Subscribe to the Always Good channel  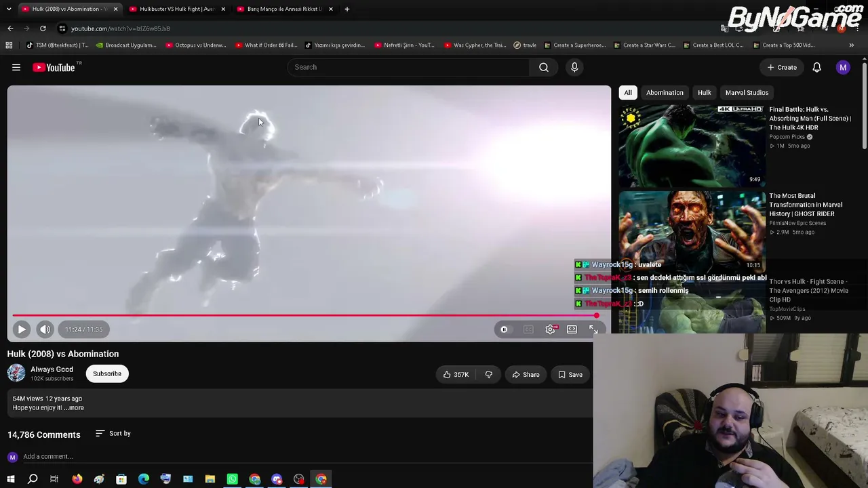pos(107,373)
